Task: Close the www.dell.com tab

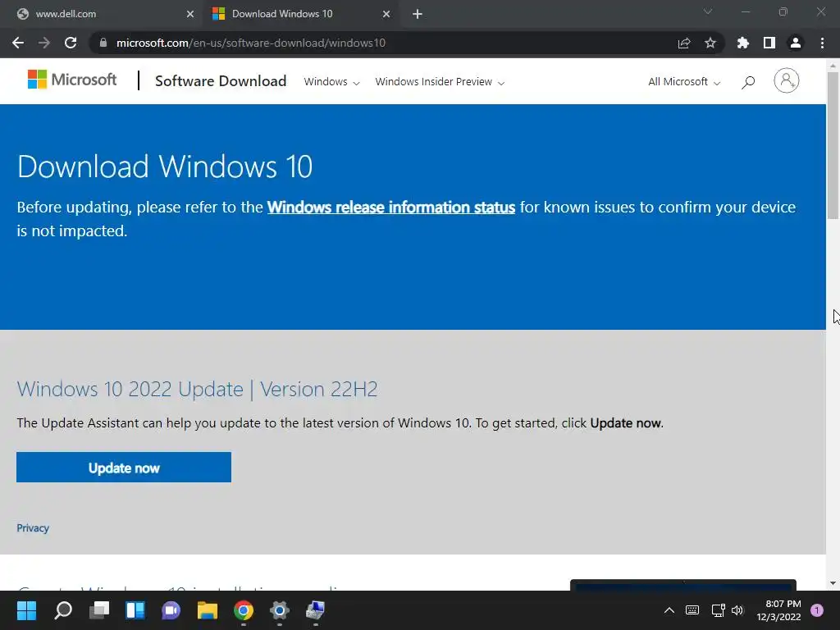Action: [190, 14]
